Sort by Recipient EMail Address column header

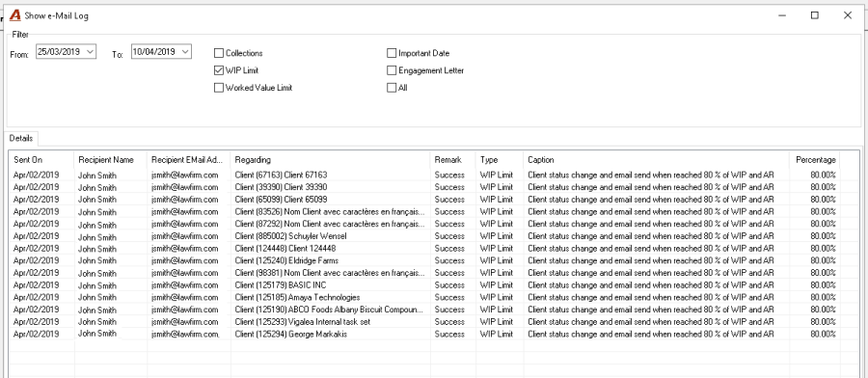coord(189,160)
